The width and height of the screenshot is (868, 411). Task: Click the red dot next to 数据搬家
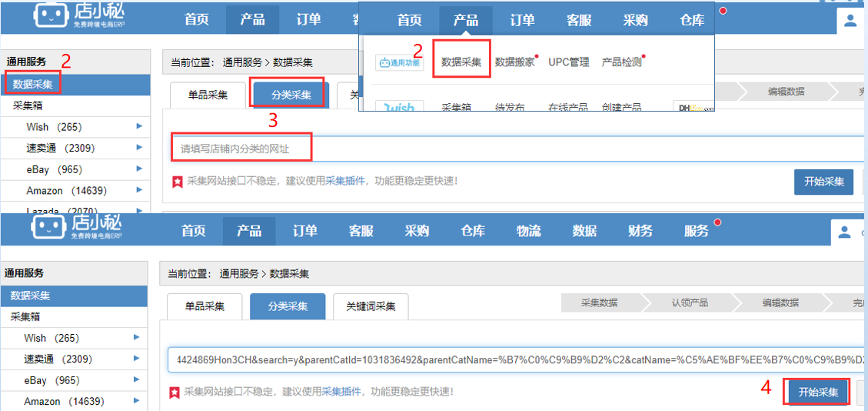[x=537, y=56]
